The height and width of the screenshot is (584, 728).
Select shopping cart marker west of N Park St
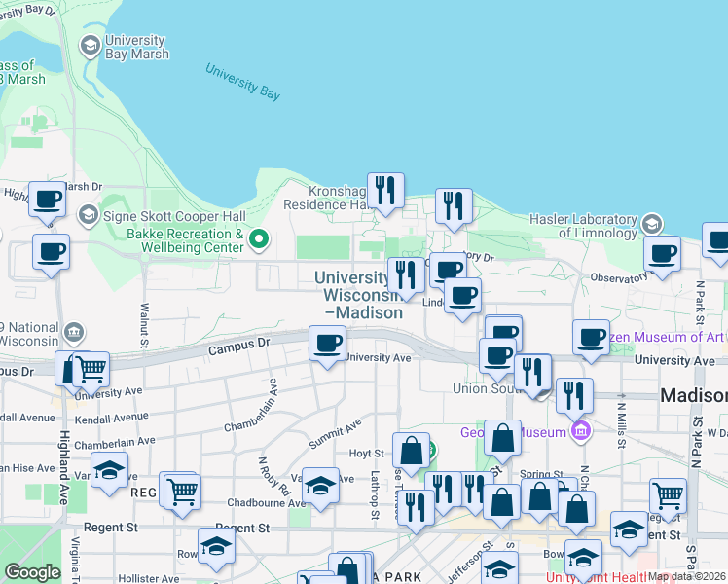(668, 496)
